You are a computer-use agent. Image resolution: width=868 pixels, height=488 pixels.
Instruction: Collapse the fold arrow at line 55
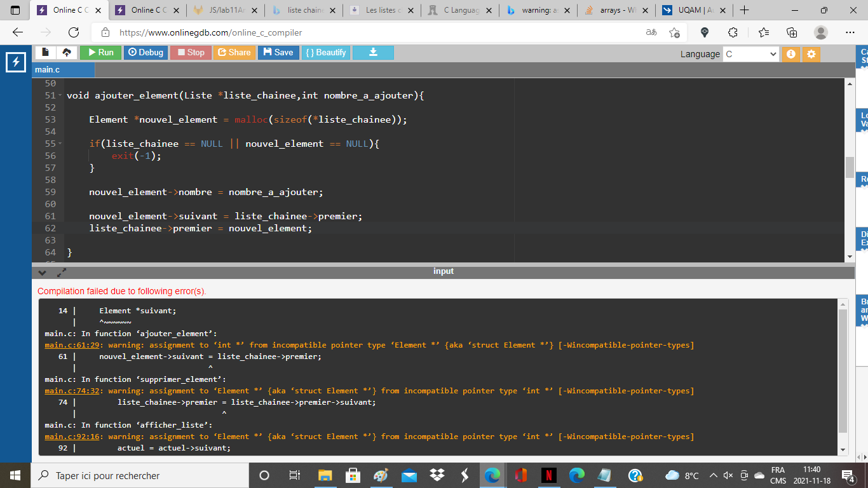click(x=60, y=144)
